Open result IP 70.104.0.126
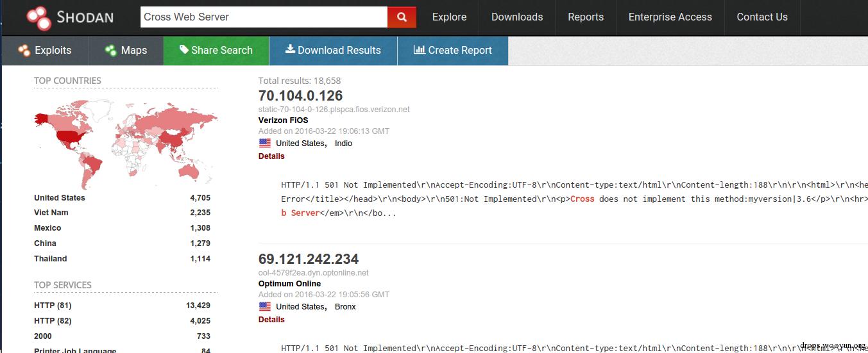 pyautogui.click(x=300, y=96)
